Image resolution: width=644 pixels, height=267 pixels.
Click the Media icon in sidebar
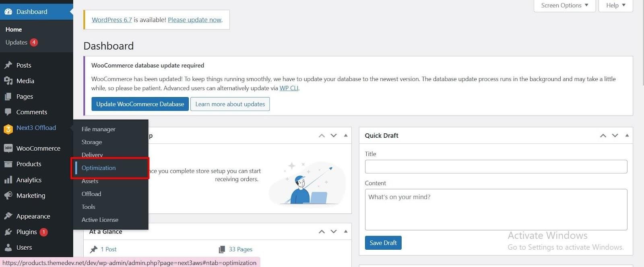8,81
